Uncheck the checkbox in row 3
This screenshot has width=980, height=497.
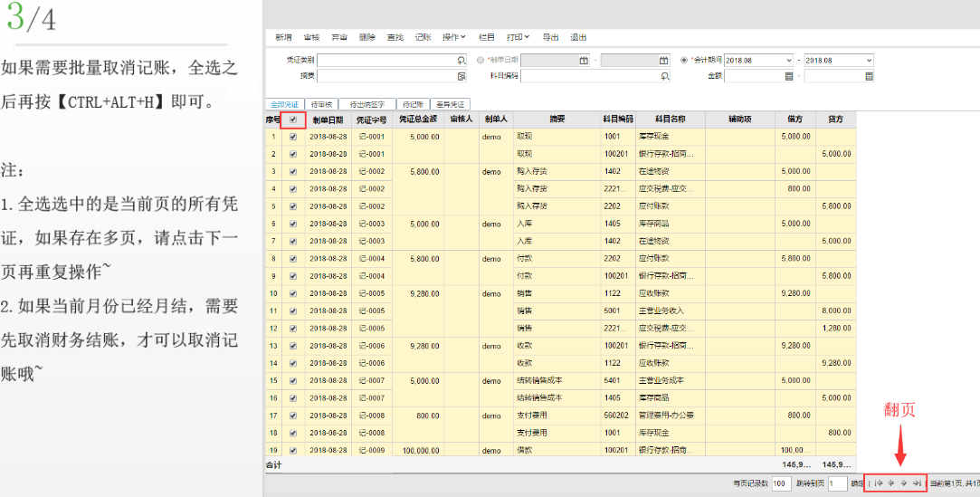(x=293, y=171)
